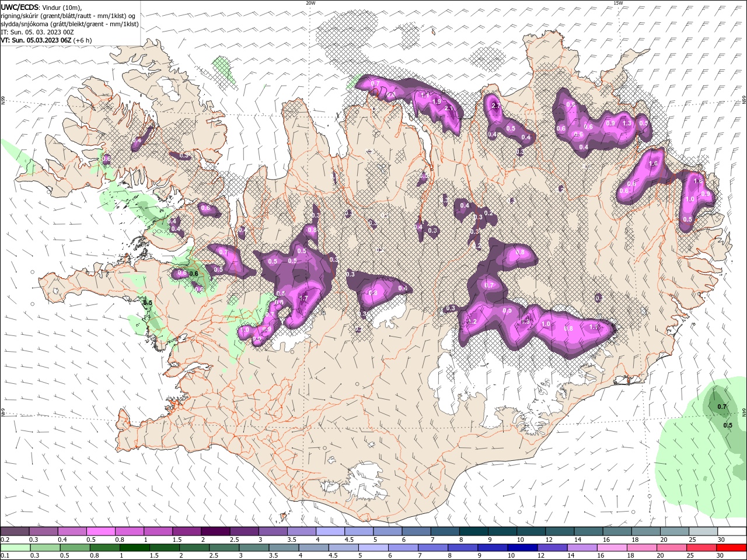This screenshot has height=560, width=747.
Task: Click the '0.2' label on the snow scale
Action: 5,540
